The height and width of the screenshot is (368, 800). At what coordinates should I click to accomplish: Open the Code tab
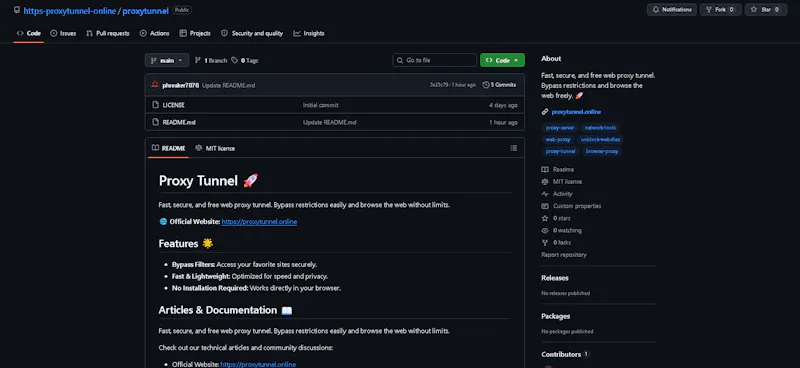(x=29, y=33)
